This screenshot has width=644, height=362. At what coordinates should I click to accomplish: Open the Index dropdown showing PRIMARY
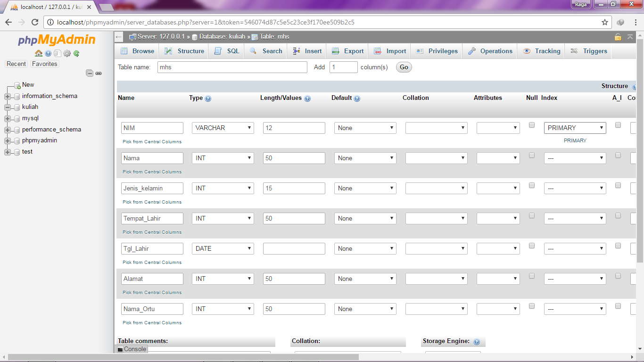coord(575,128)
